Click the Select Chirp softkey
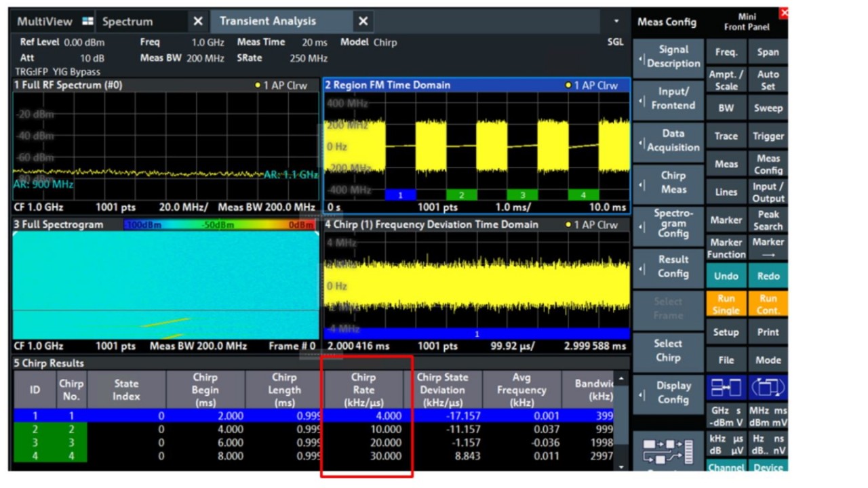 tap(668, 351)
